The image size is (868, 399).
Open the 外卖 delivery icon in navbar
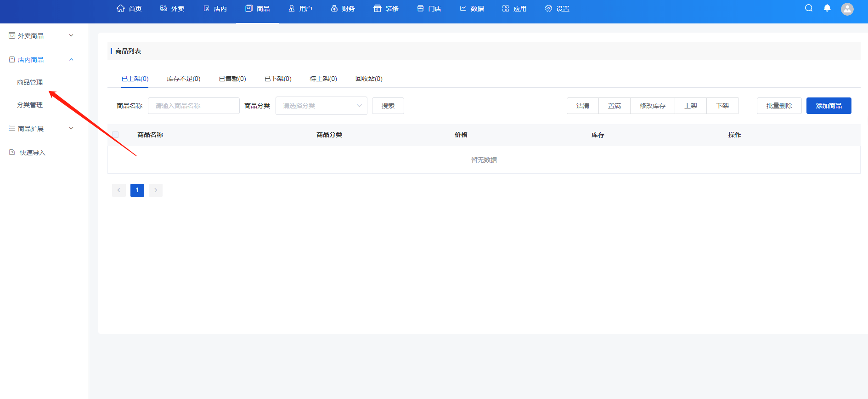(163, 8)
